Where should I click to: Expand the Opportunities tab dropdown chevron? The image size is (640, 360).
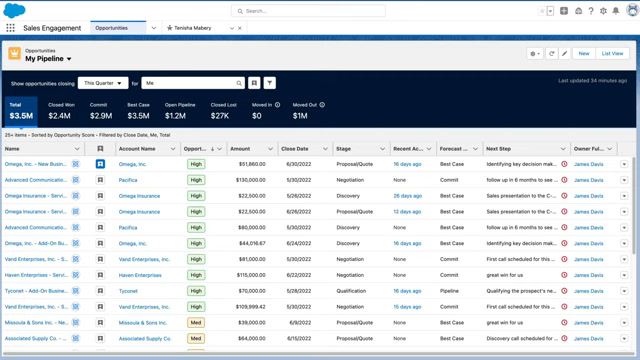[x=153, y=28]
